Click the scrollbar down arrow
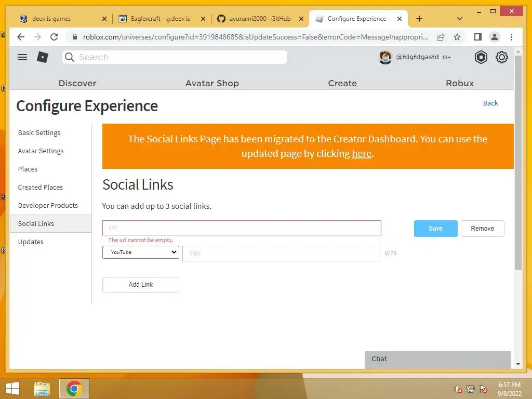532x399 pixels. (x=518, y=364)
